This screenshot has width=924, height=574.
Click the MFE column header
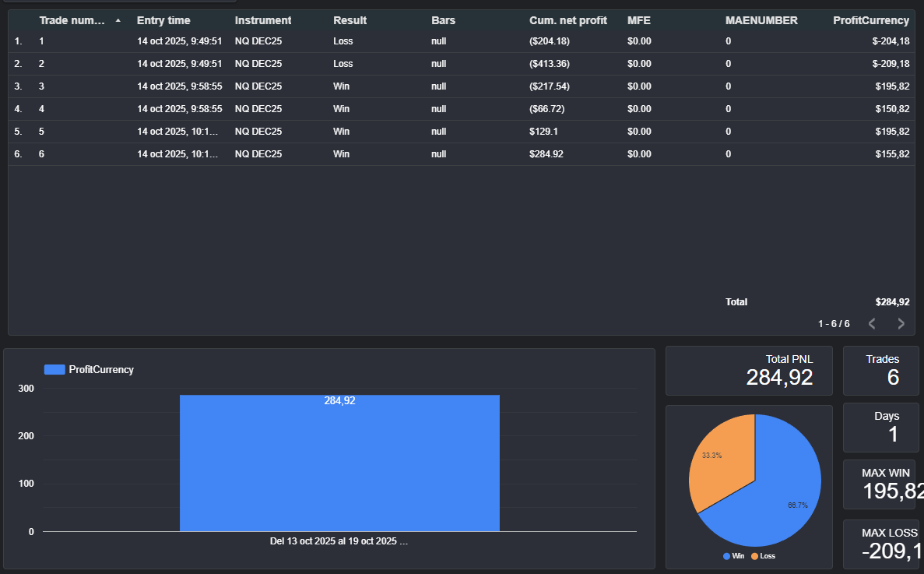(x=638, y=20)
